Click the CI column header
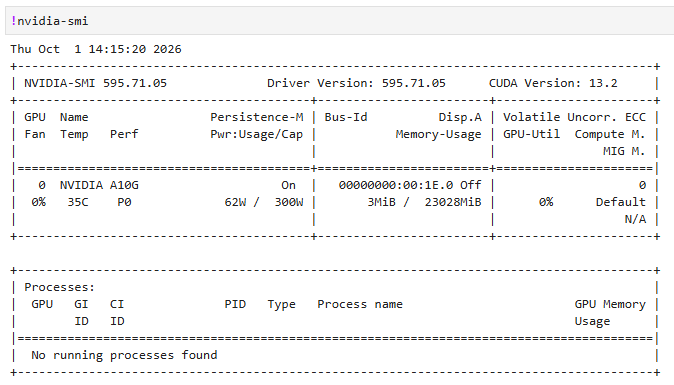This screenshot has width=674, height=385. point(117,304)
